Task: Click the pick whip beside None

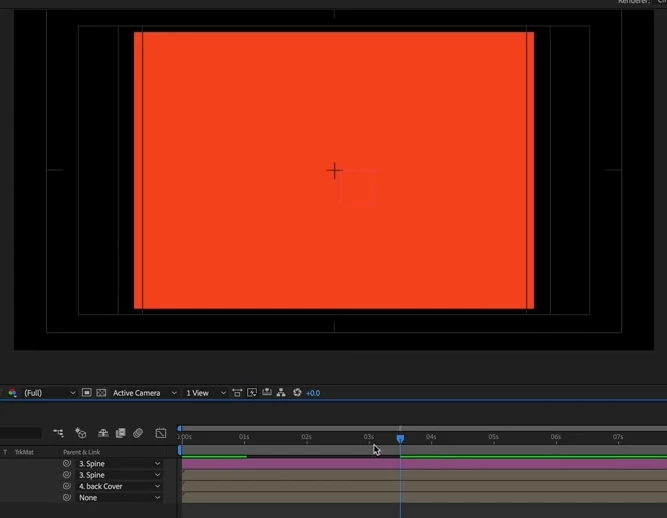Action: point(67,497)
